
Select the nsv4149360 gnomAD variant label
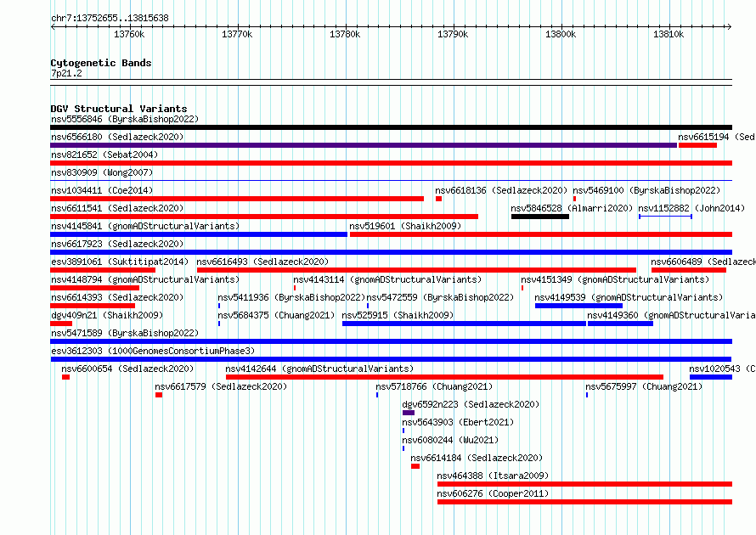[x=672, y=315]
